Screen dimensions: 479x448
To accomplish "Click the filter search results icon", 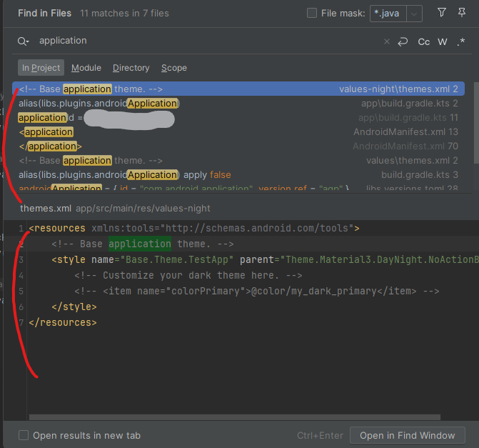I will pos(441,13).
